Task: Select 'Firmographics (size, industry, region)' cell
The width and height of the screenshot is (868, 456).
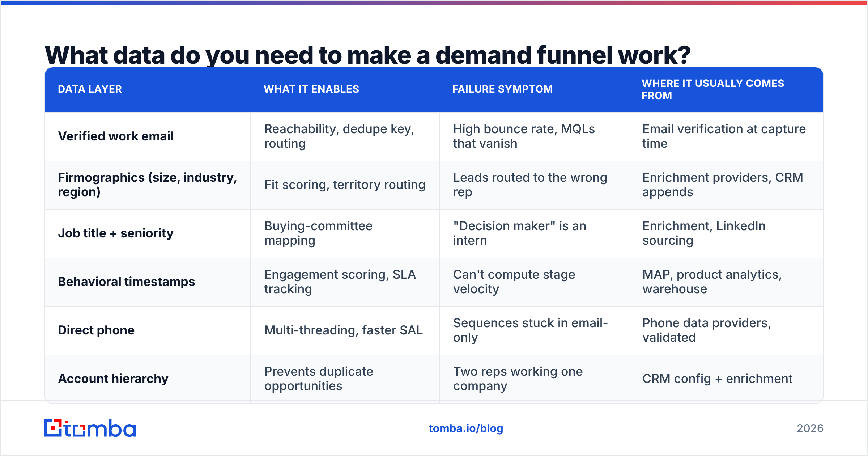Action: click(148, 185)
